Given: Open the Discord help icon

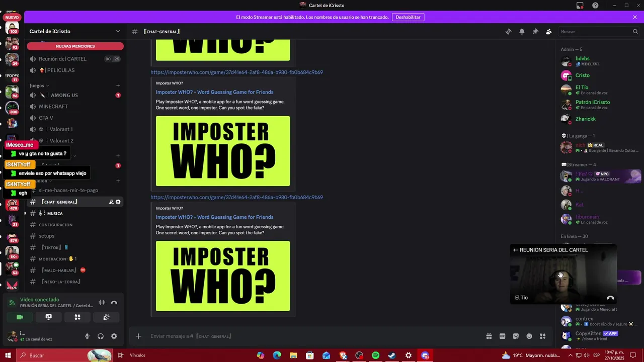Looking at the screenshot, I should click(x=595, y=6).
